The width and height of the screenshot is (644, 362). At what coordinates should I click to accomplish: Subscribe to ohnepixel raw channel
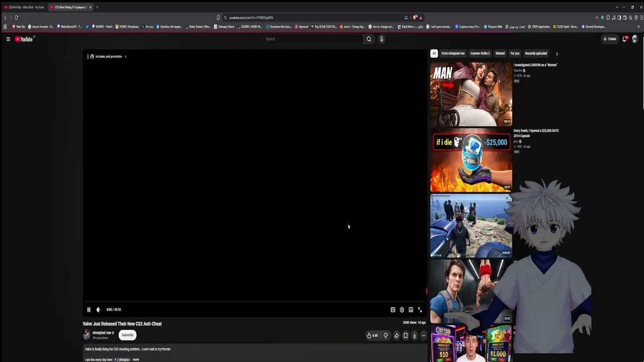click(x=128, y=335)
